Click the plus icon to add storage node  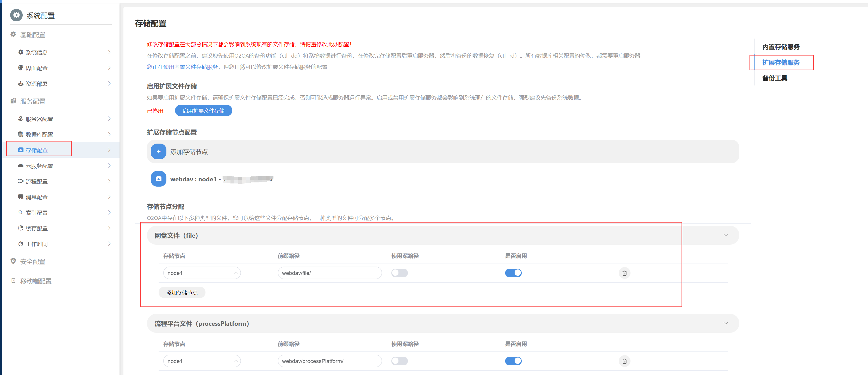point(158,151)
